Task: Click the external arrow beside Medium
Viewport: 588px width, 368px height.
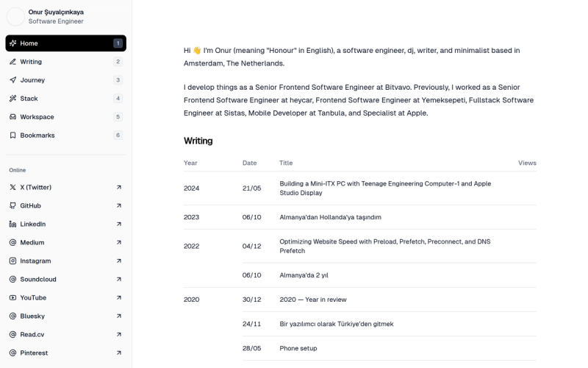Action: pyautogui.click(x=119, y=242)
